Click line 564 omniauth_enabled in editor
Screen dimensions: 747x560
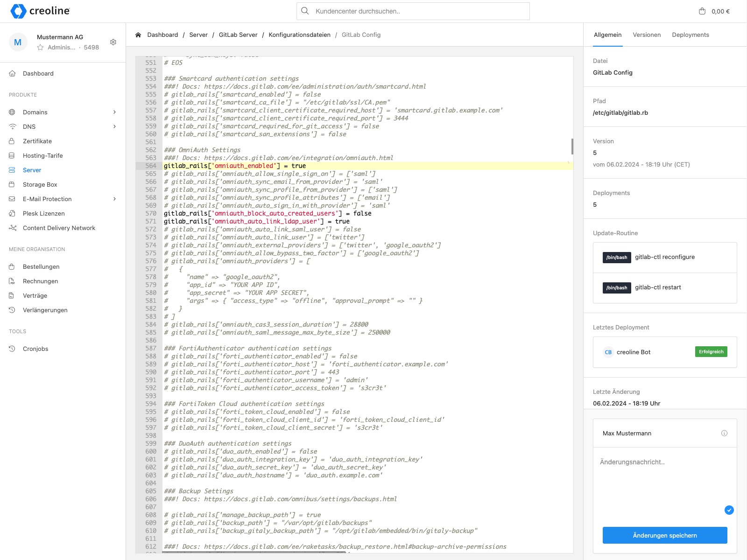tap(235, 166)
